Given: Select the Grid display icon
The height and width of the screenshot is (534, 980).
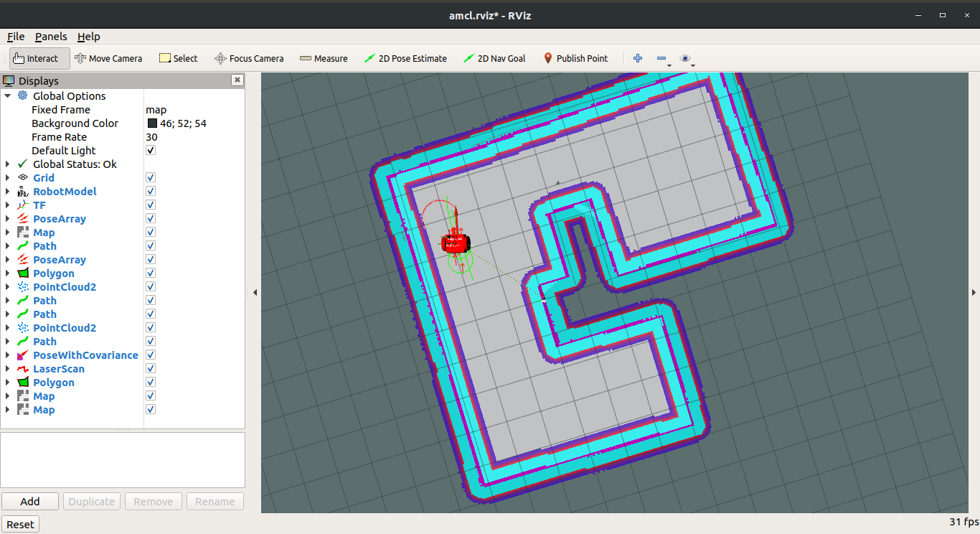Looking at the screenshot, I should coord(23,178).
